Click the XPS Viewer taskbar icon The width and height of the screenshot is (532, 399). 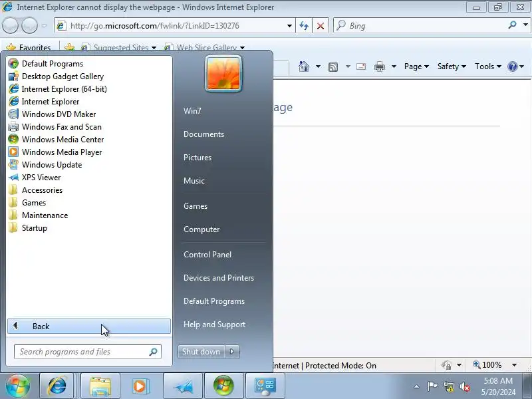pyautogui.click(x=184, y=386)
